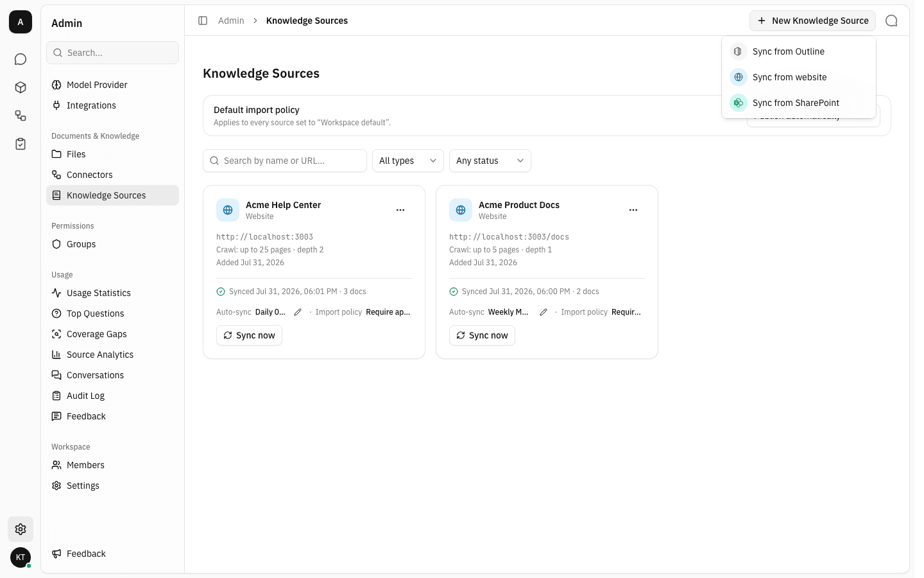Open Coverage Gaps

tap(112, 334)
